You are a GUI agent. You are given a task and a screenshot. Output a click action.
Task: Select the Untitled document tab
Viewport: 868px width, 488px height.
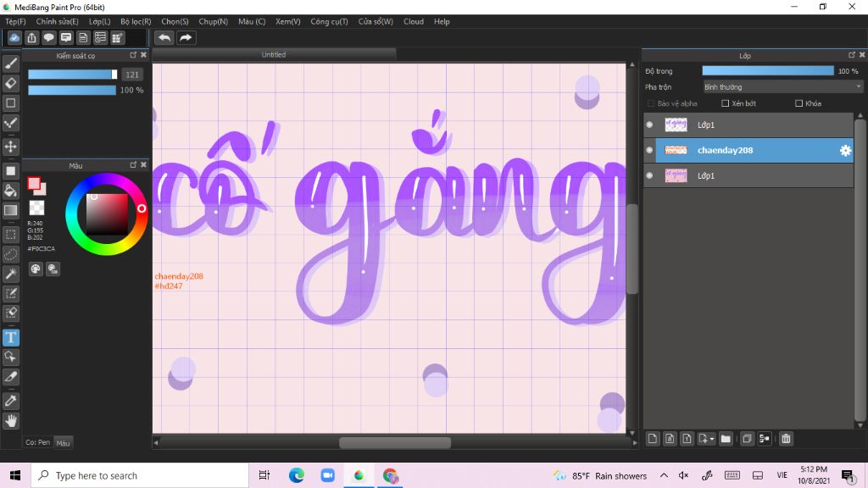pos(274,55)
